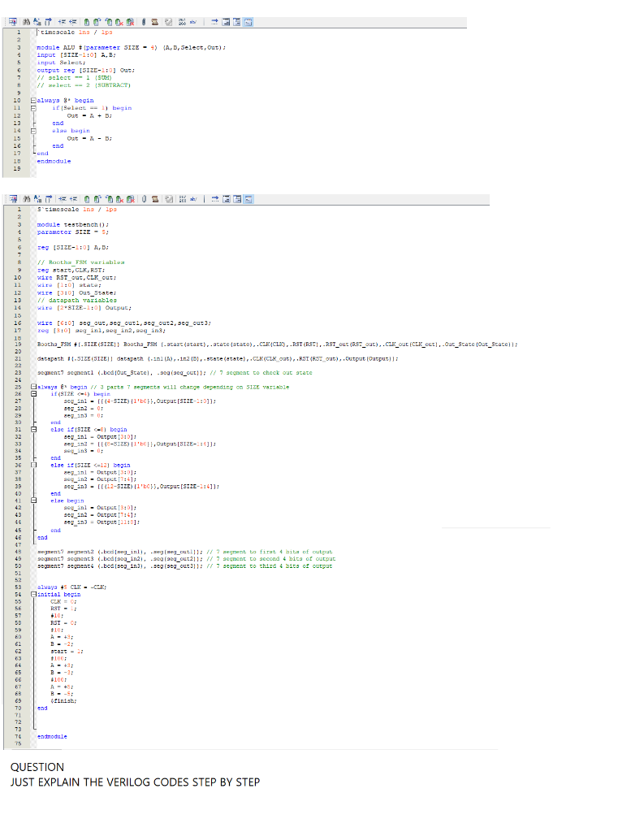Click 'endmodule' in the ALU editor
This screenshot has height=832, width=644.
(54, 161)
